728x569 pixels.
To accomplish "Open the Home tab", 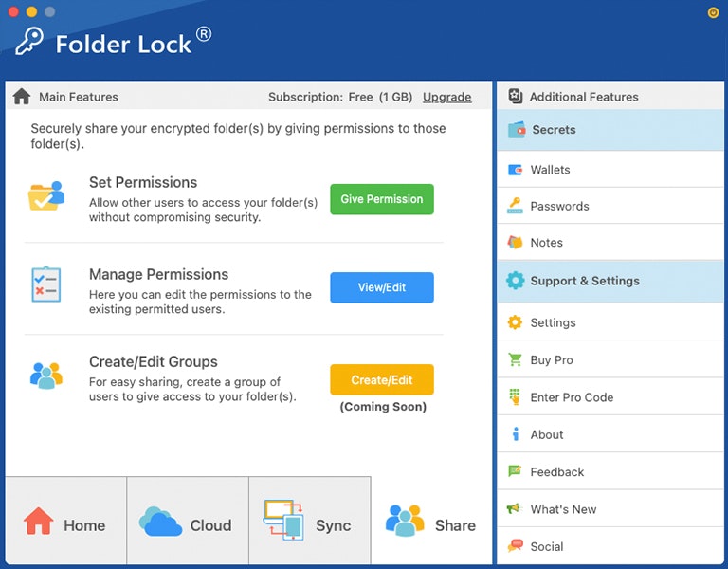I will pos(66,521).
